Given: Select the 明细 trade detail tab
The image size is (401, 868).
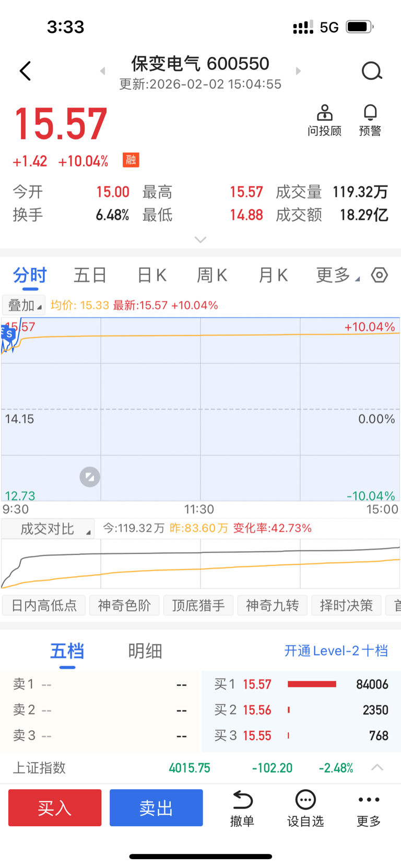Looking at the screenshot, I should [145, 651].
